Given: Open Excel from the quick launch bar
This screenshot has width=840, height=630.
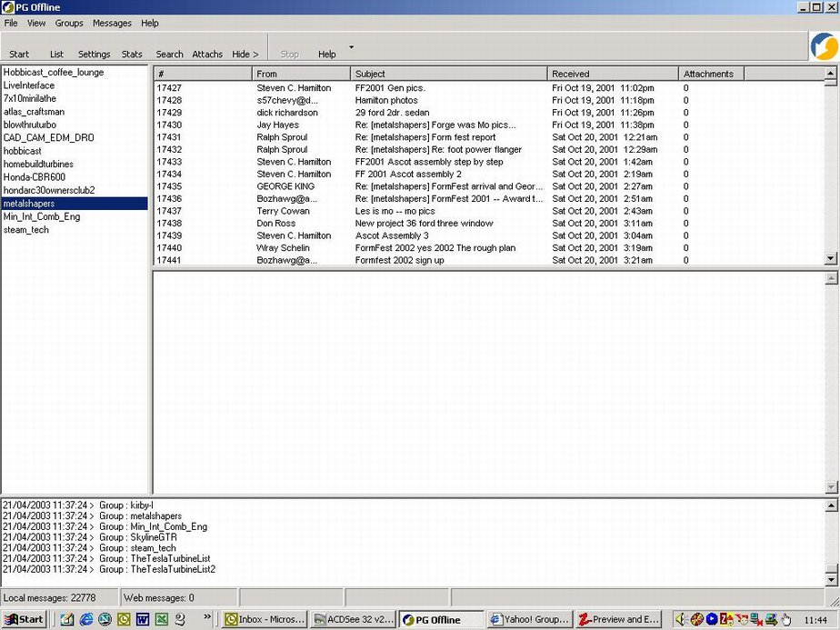Looking at the screenshot, I should tap(162, 619).
